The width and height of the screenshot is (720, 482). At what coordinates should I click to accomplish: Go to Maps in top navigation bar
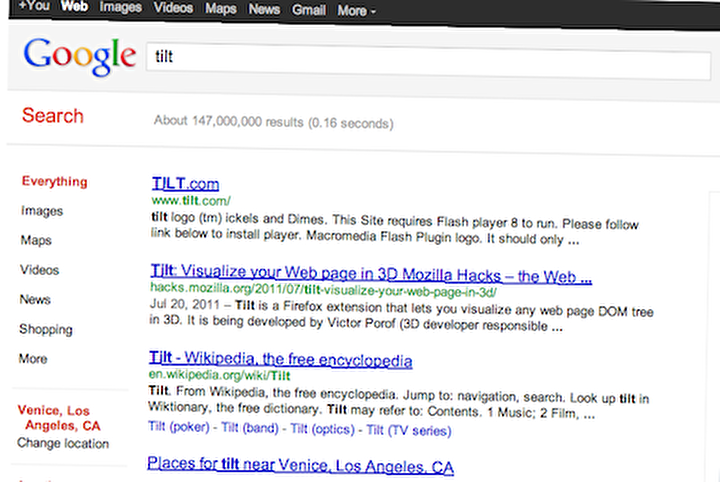click(221, 9)
